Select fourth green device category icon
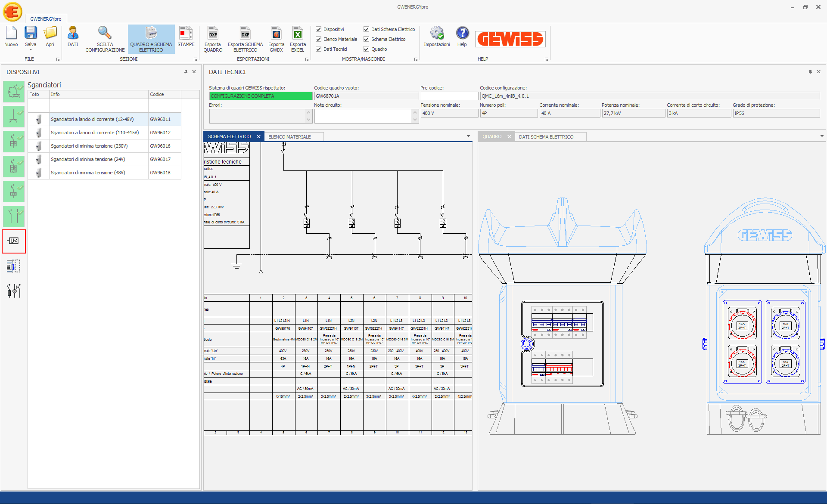Screen dimensions: 827x504 tap(14, 167)
